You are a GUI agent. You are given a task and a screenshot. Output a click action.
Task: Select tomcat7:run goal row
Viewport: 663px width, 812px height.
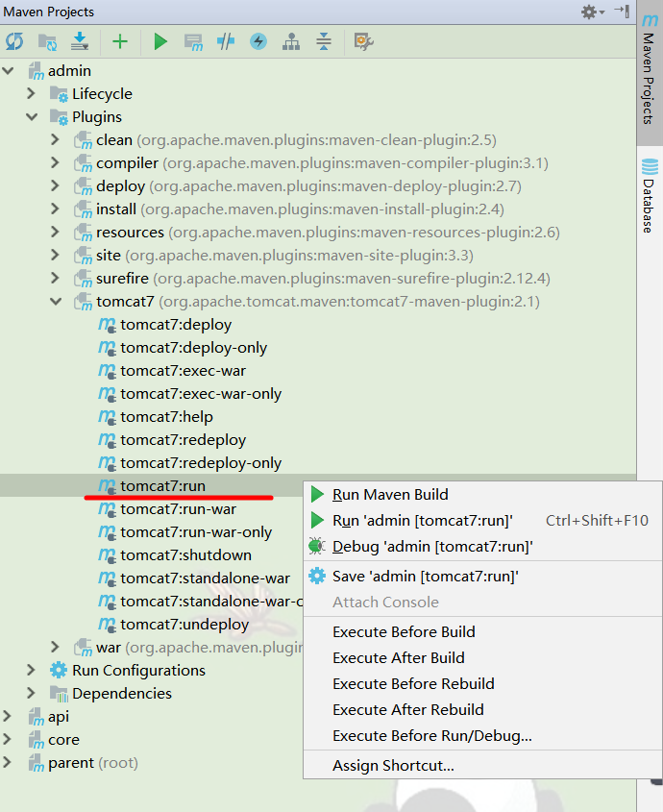pyautogui.click(x=318, y=485)
